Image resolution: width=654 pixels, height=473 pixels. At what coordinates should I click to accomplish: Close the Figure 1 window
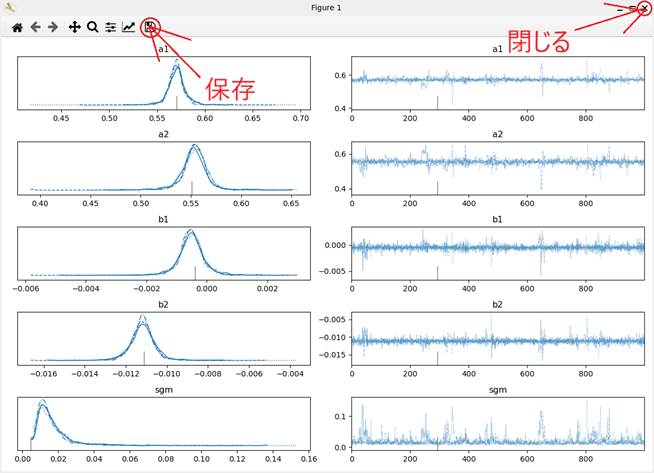[x=643, y=8]
